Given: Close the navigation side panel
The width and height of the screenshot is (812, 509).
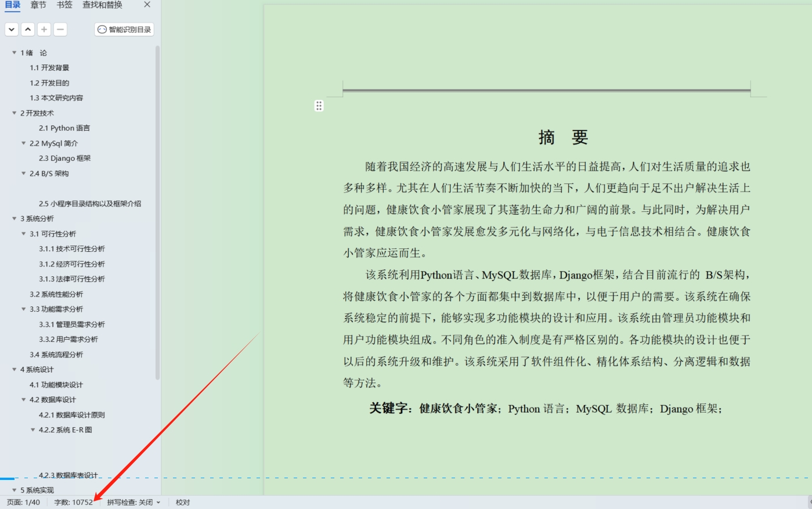Looking at the screenshot, I should (146, 5).
